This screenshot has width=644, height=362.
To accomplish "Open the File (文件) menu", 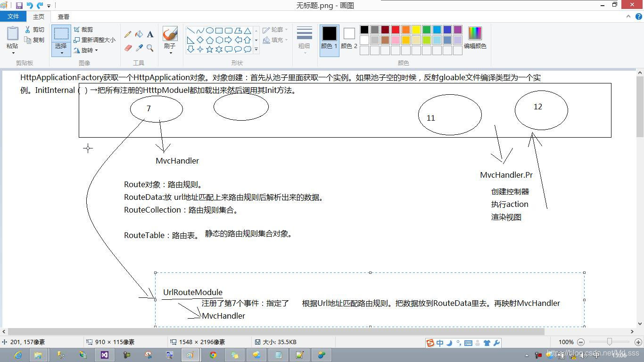I will click(x=13, y=16).
